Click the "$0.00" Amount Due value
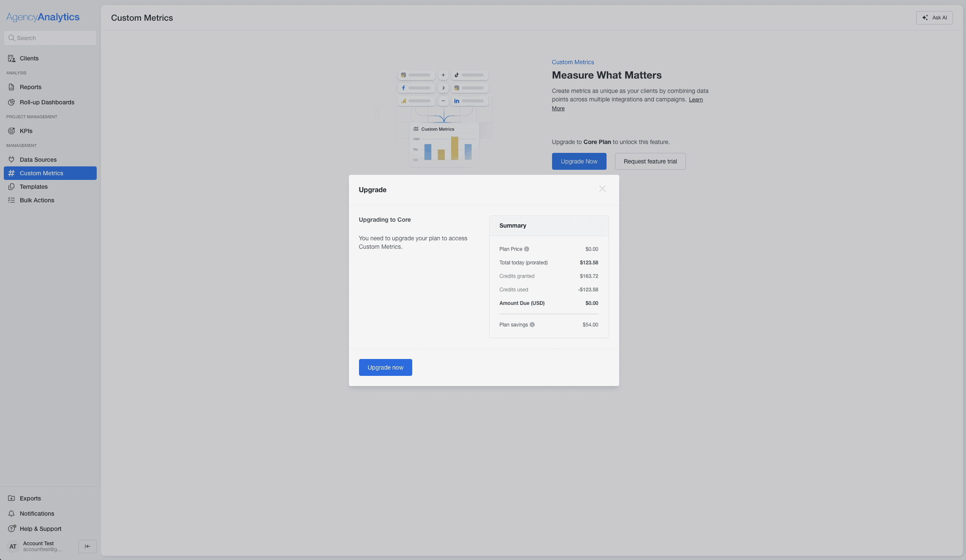Viewport: 966px width, 560px height. coord(592,303)
